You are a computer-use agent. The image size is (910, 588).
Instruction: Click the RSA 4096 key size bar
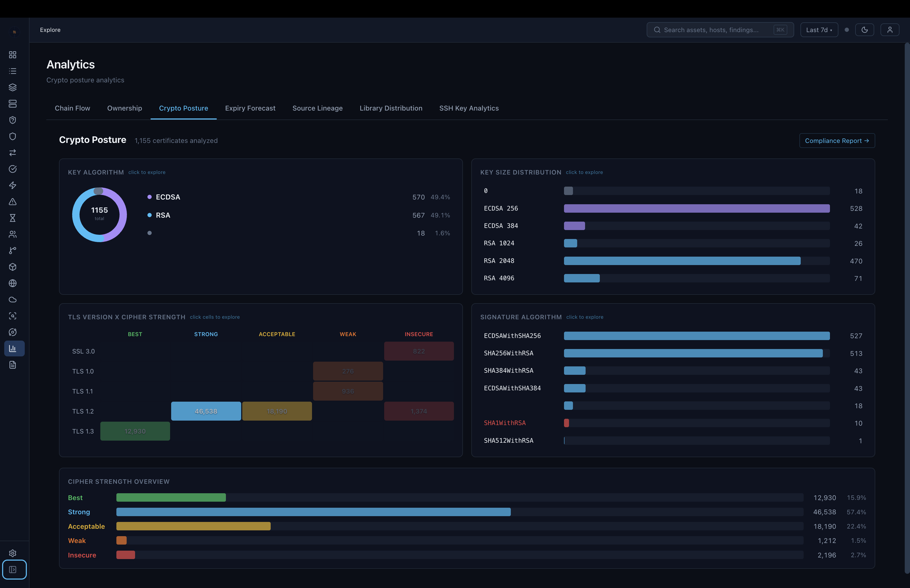click(582, 278)
